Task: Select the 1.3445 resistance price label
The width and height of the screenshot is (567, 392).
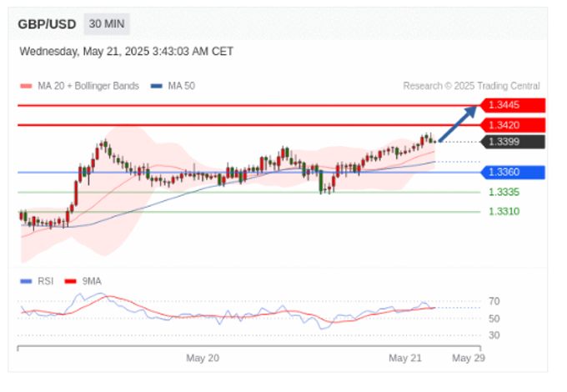Action: click(513, 105)
